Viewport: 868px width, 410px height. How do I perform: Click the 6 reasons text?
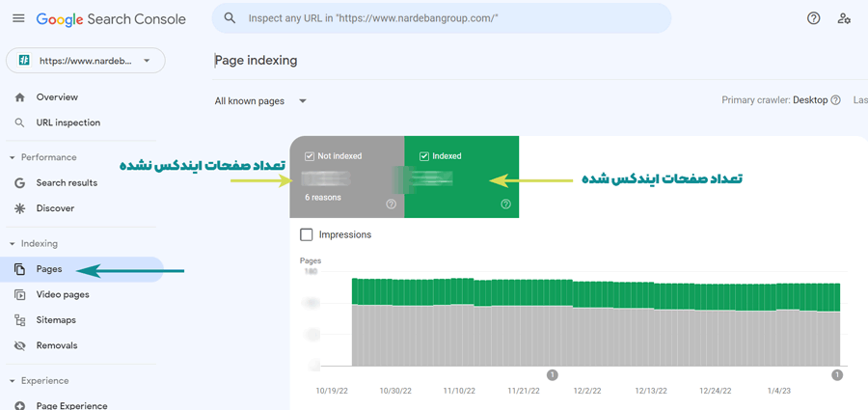[323, 197]
